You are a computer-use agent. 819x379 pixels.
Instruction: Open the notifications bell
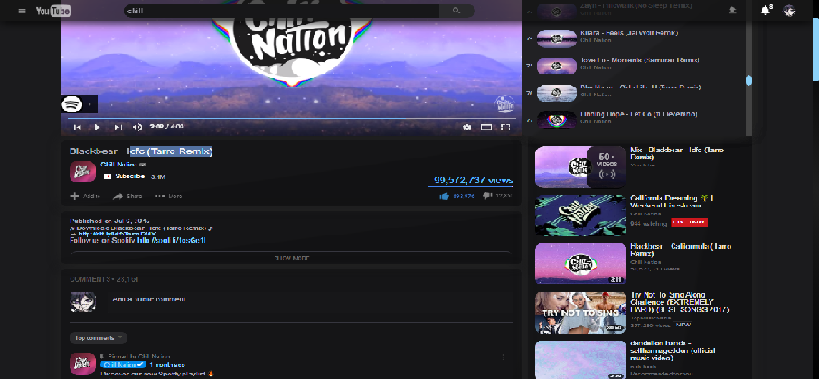click(x=766, y=10)
